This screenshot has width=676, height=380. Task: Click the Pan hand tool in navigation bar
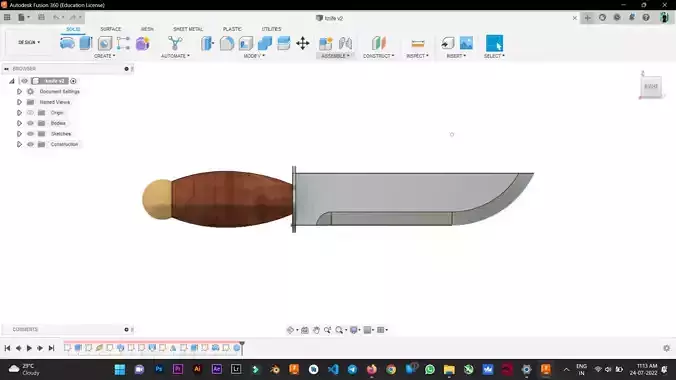316,330
